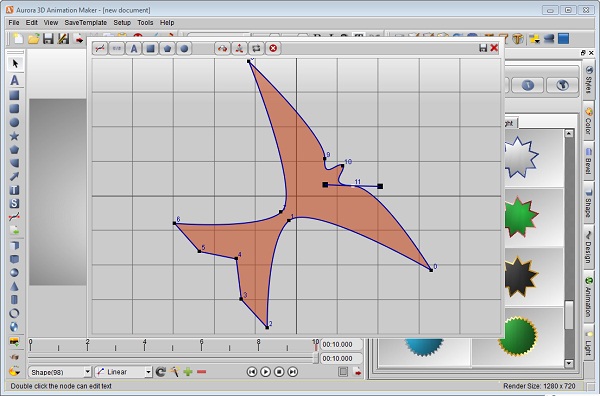Switch to the Styles side tab
600x396 pixels.
click(x=589, y=80)
